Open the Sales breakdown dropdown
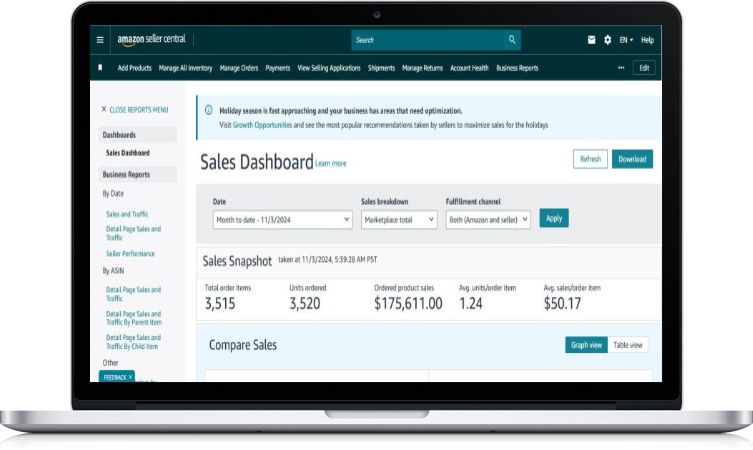The image size is (753, 450). 399,219
